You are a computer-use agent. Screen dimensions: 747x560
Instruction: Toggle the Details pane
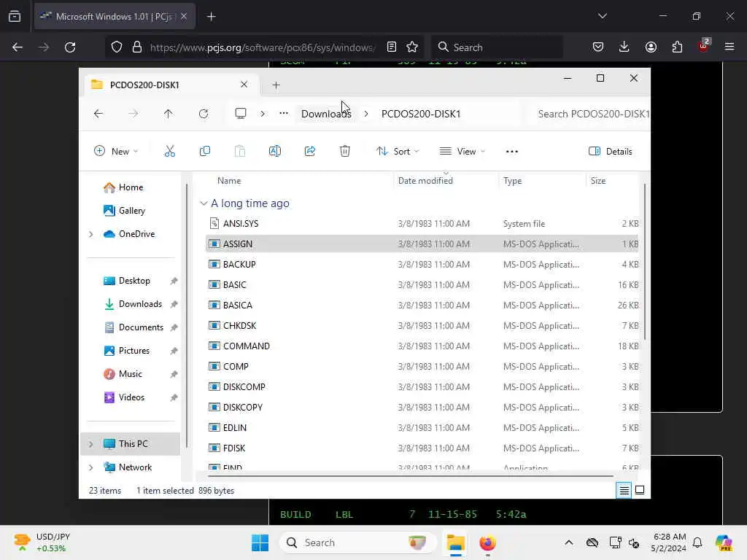[x=611, y=152]
